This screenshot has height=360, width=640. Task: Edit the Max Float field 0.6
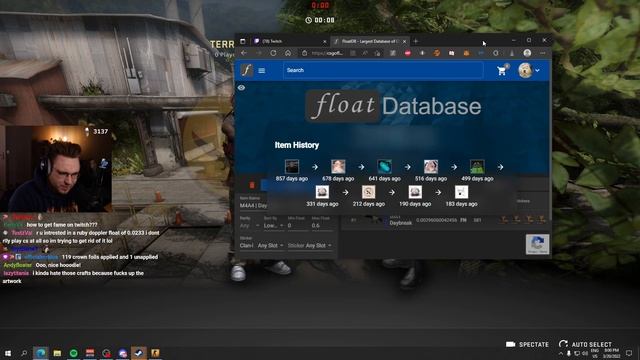coord(321,225)
